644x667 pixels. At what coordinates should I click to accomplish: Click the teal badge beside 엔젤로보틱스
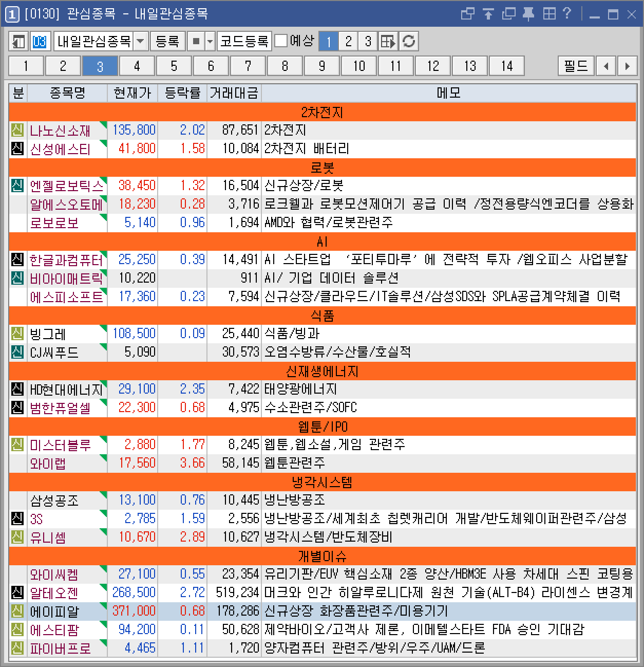[17, 186]
